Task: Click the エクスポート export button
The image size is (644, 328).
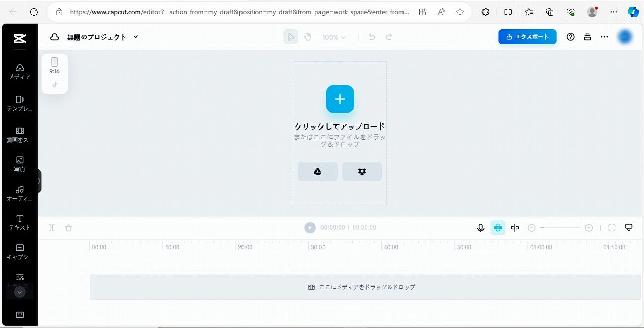Action: coord(527,37)
